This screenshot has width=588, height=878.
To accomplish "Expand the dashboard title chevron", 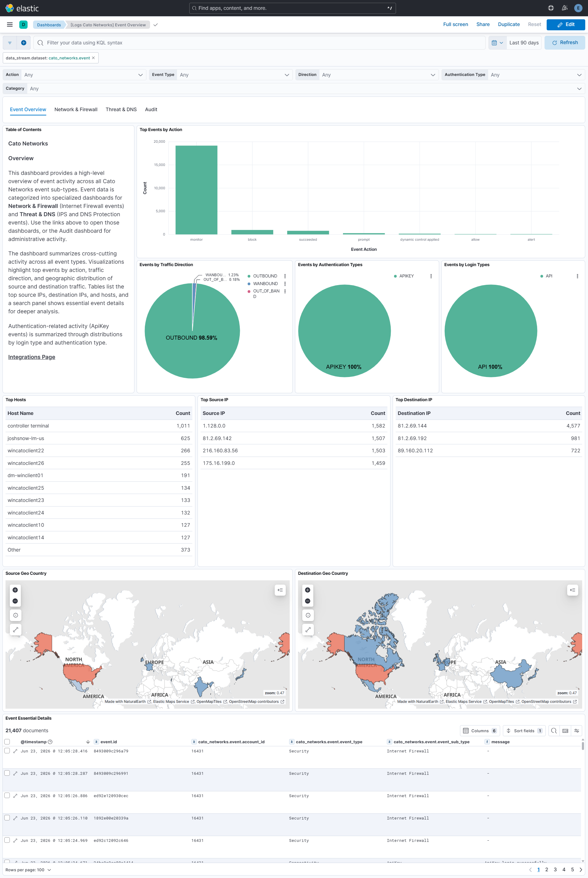I will point(156,25).
